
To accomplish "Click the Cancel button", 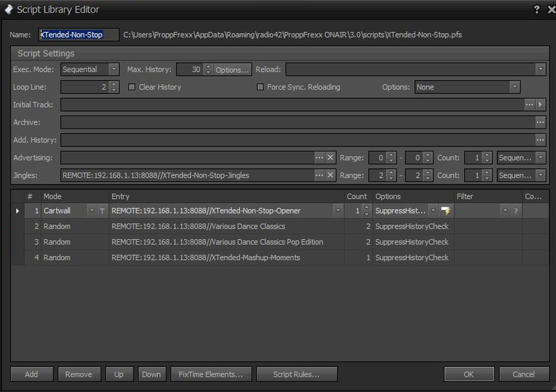I will click(x=524, y=374).
